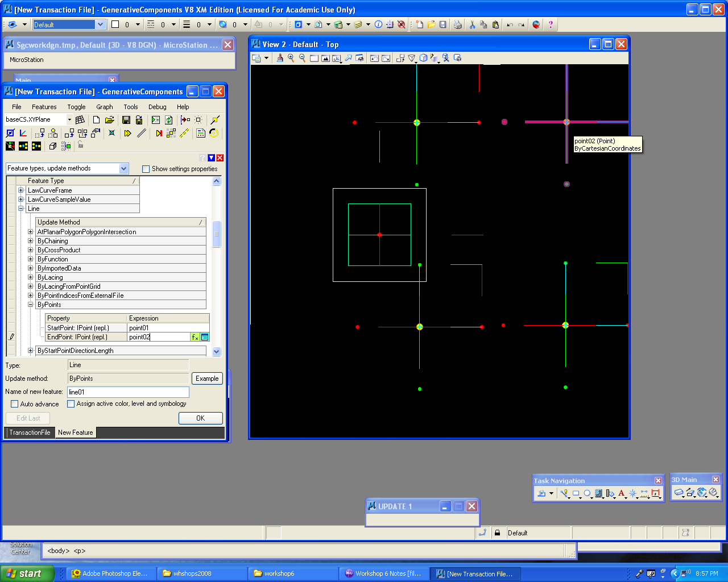This screenshot has width=728, height=582.
Task: Click the red cross delete feature icon
Action: (111, 133)
